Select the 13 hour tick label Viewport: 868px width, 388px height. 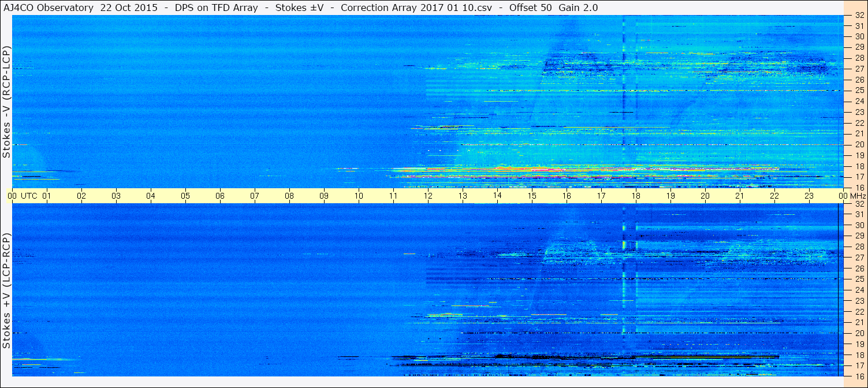[463, 196]
